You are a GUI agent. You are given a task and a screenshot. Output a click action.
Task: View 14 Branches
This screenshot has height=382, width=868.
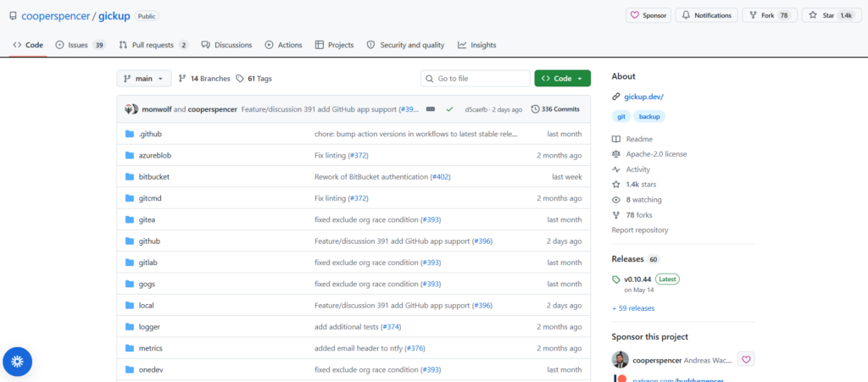204,79
